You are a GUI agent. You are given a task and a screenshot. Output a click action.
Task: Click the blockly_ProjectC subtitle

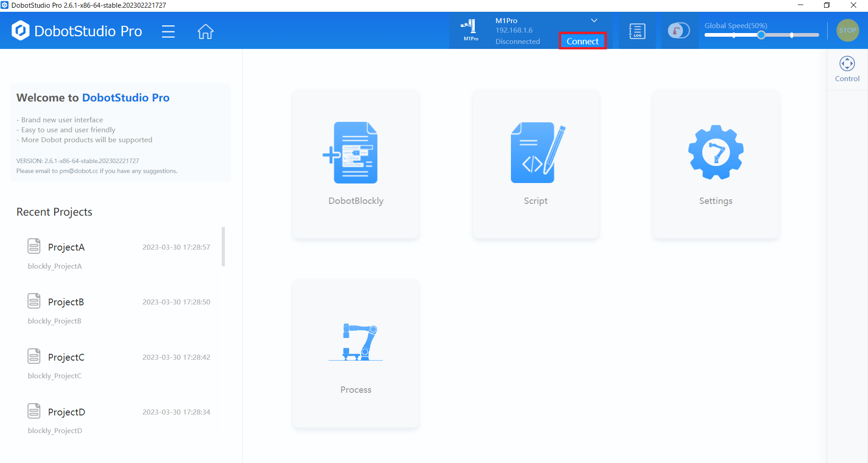55,376
